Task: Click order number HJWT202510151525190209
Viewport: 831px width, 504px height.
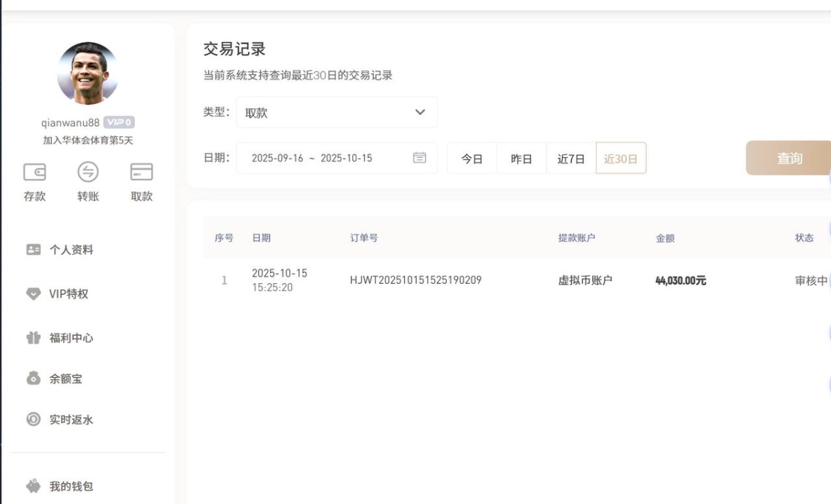Action: click(415, 280)
